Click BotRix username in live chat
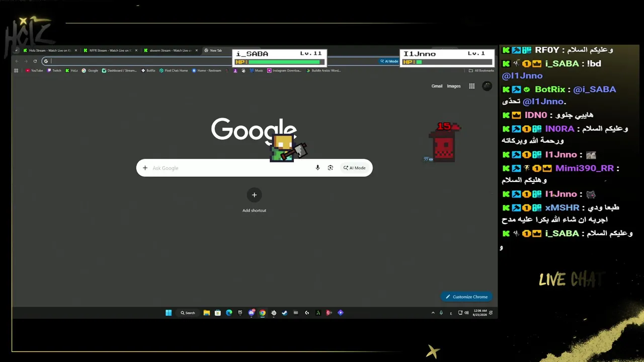Viewport: 644px width, 362px height. [550, 89]
